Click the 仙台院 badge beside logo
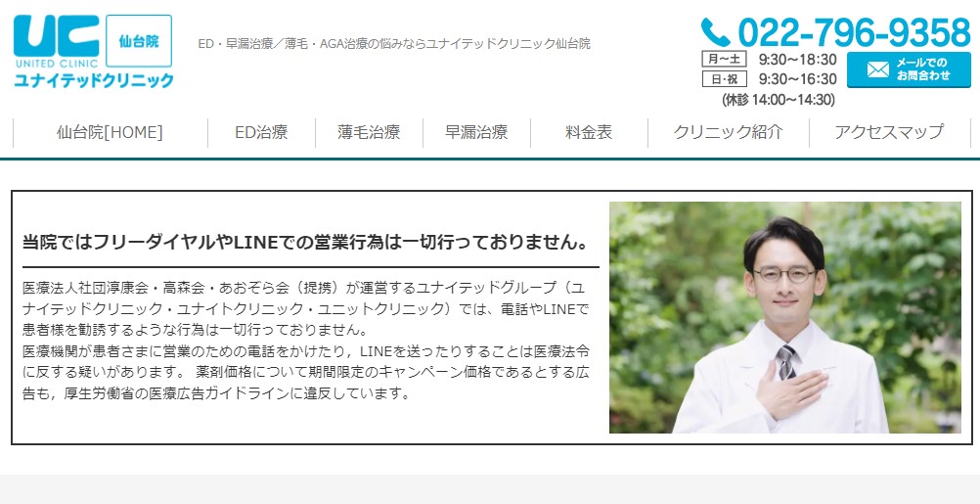Image resolution: width=980 pixels, height=504 pixels. tap(139, 41)
